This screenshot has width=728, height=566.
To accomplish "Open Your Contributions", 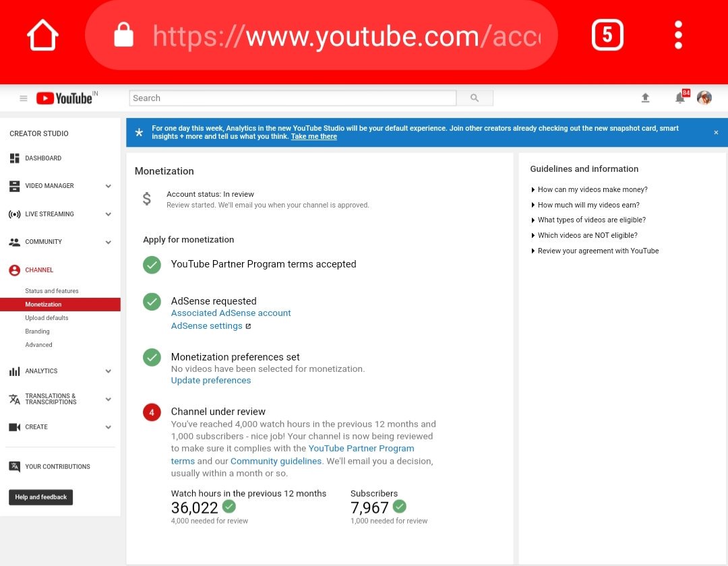I will pos(57,467).
